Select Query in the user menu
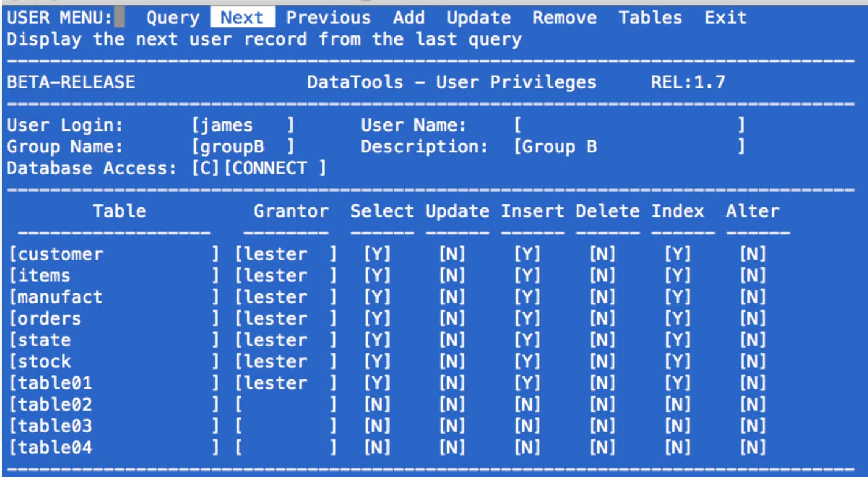Viewport: 868px width, 477px height. [x=173, y=18]
